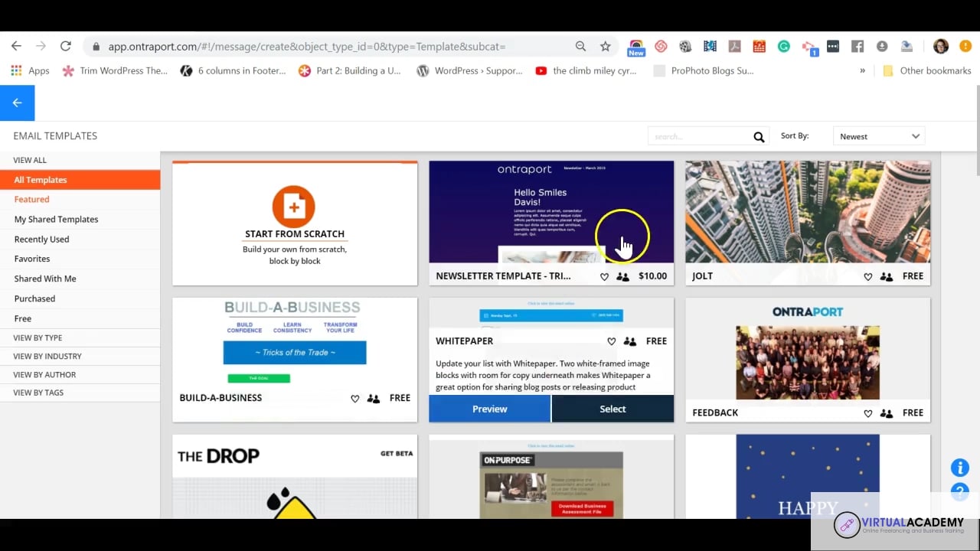This screenshot has width=980, height=551.
Task: Reload the page with browser refresh icon
Action: [x=66, y=46]
